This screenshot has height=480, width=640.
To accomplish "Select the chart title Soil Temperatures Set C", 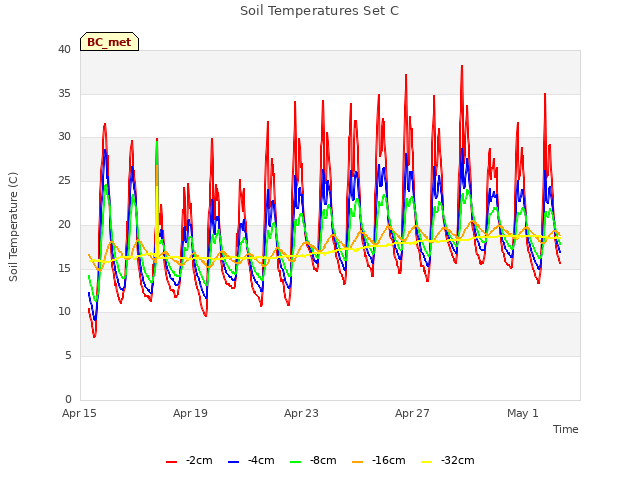I will (x=319, y=11).
